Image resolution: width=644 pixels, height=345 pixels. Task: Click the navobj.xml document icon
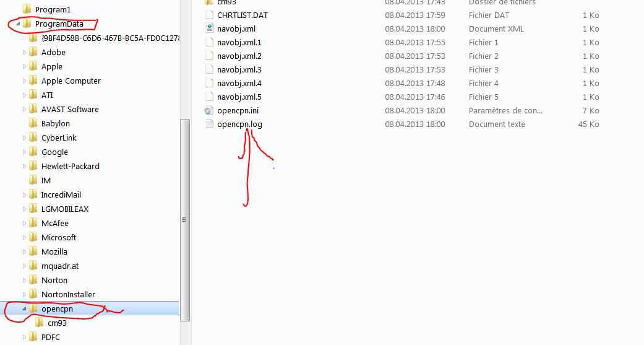click(209, 28)
